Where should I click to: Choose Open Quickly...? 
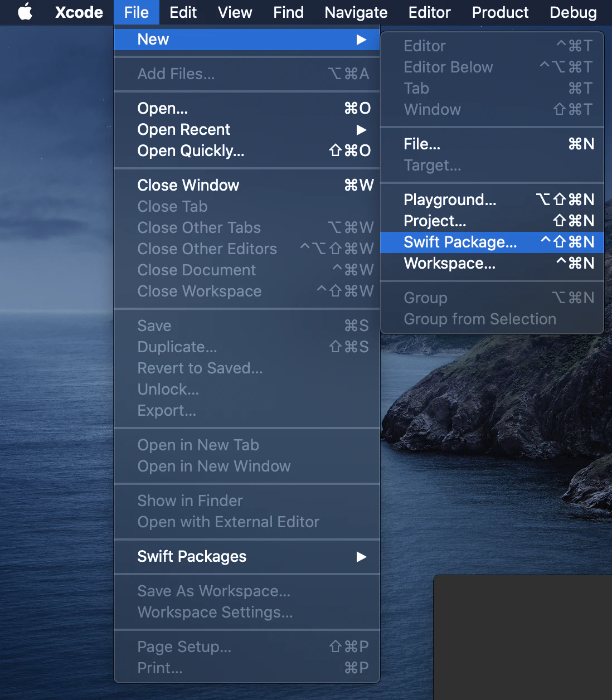247,150
